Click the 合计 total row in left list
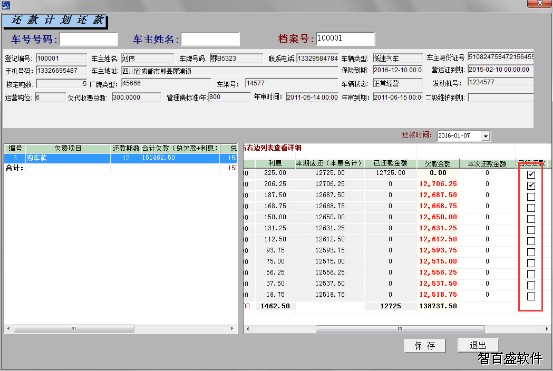The width and height of the screenshot is (553, 371). [x=120, y=168]
